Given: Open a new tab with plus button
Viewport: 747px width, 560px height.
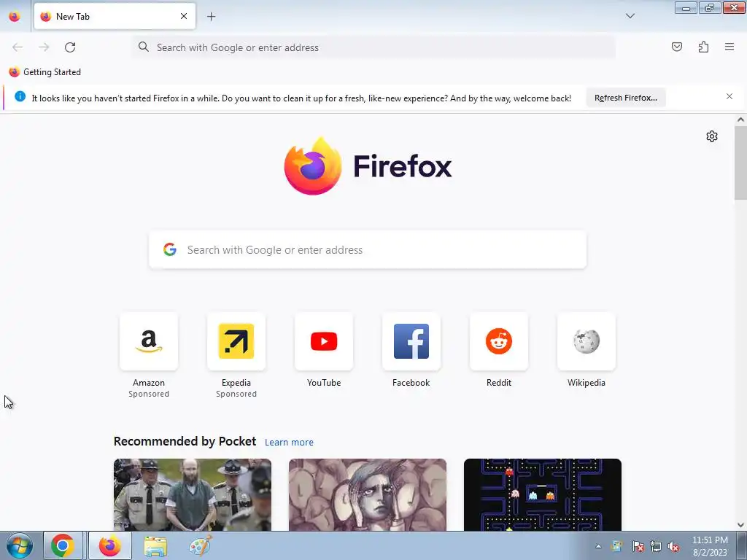Looking at the screenshot, I should tap(211, 17).
